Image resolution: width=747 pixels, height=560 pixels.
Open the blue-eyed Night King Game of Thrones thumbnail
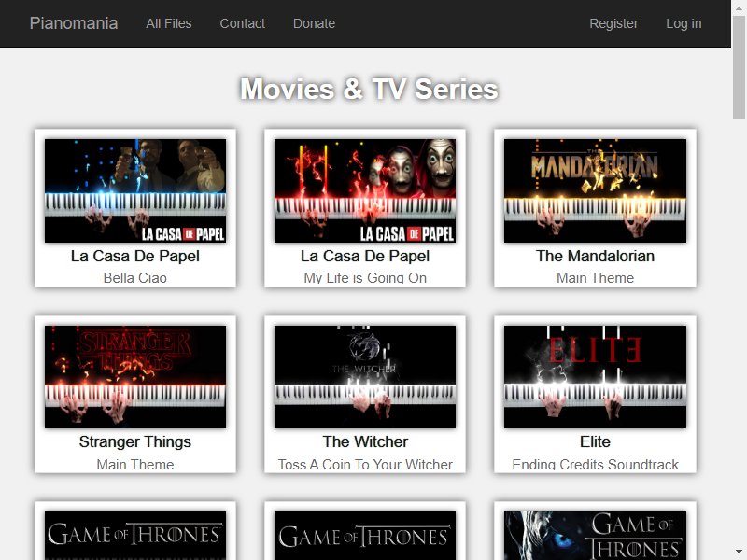tap(595, 536)
